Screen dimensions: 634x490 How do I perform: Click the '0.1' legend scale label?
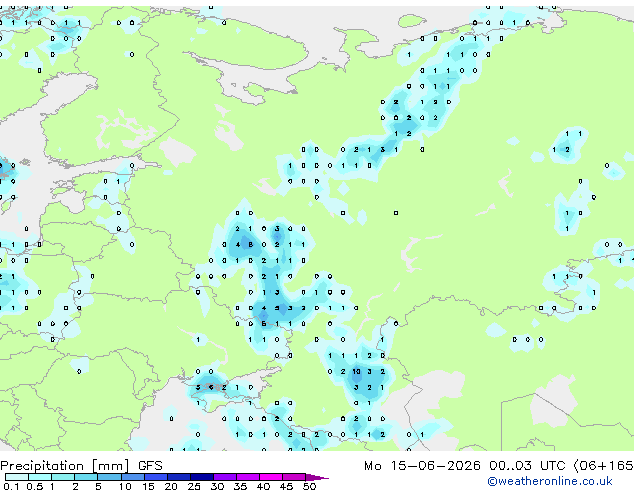[x=11, y=486]
